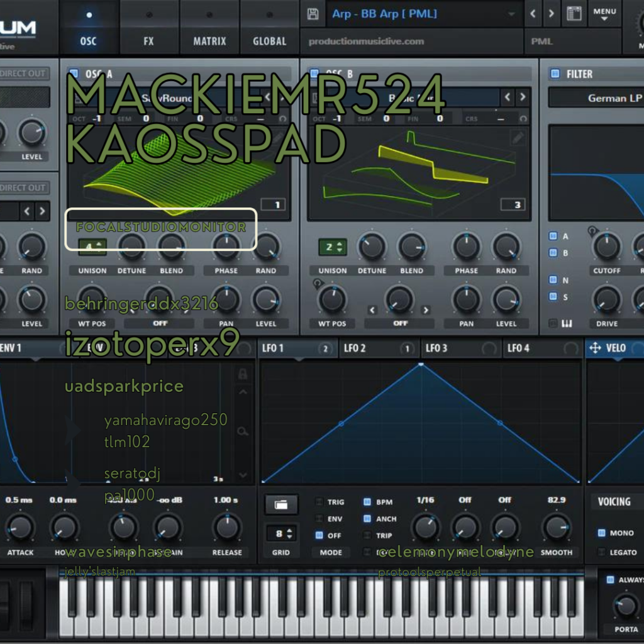The height and width of the screenshot is (644, 644).
Task: Click the filter DRIVE knob
Action: 607,300
